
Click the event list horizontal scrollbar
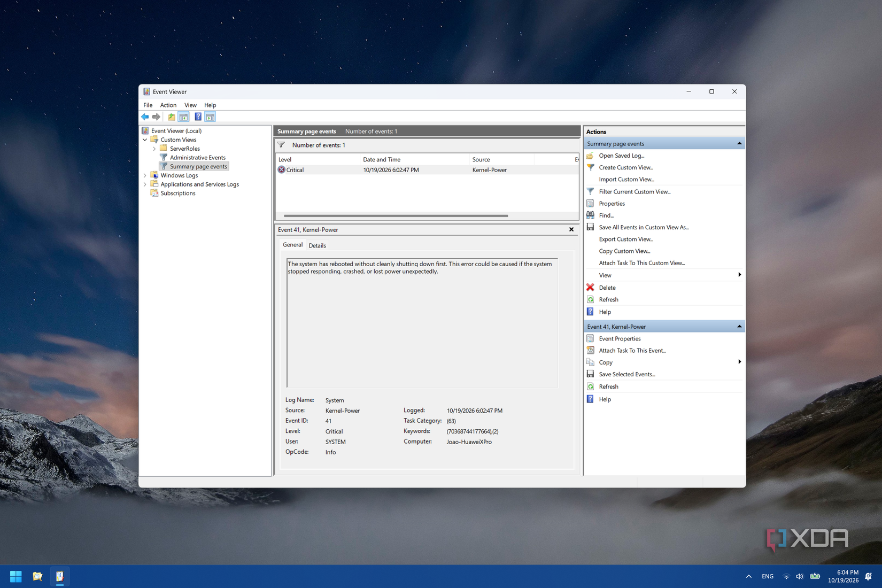pos(396,216)
